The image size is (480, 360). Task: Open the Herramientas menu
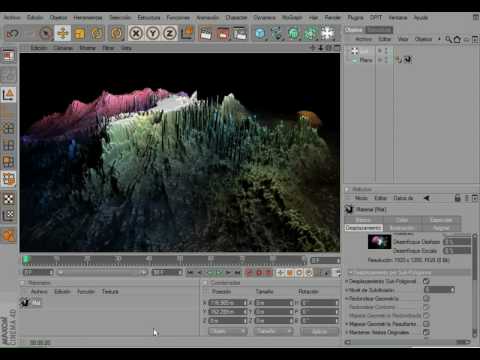[88, 18]
